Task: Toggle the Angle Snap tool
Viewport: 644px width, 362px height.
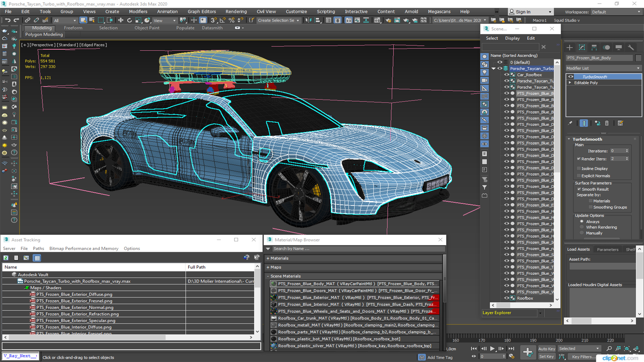Action: (223, 20)
